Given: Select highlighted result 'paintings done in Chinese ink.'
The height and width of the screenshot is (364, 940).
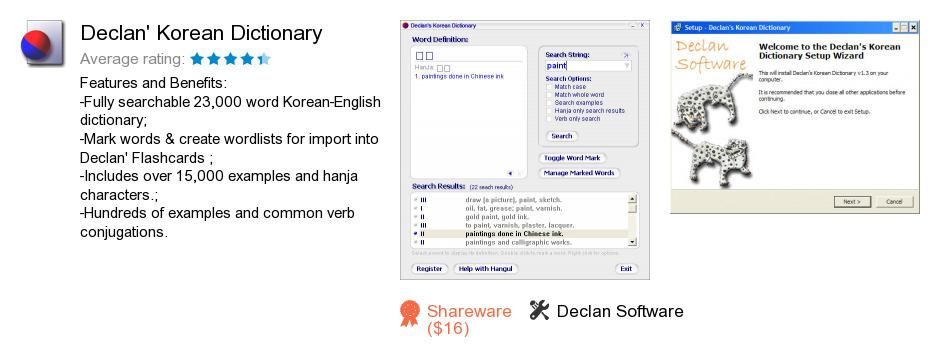Looking at the screenshot, I should pos(519,234).
